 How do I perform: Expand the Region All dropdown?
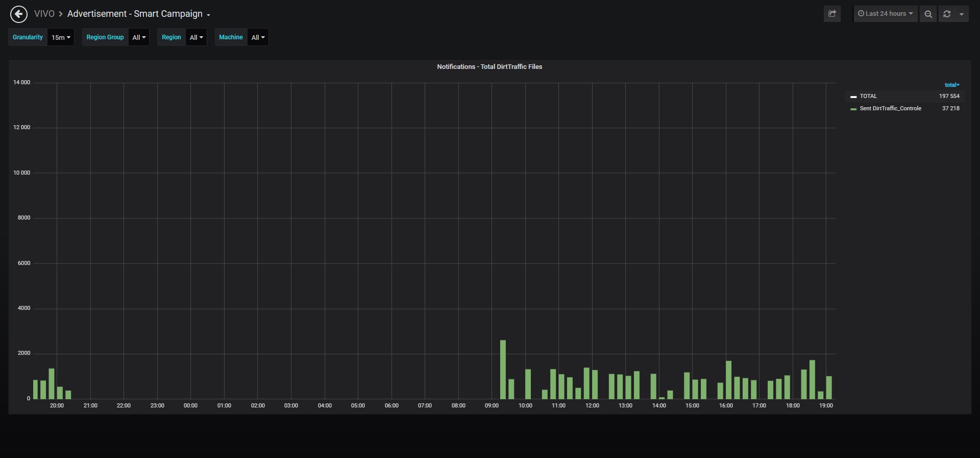pyautogui.click(x=196, y=37)
